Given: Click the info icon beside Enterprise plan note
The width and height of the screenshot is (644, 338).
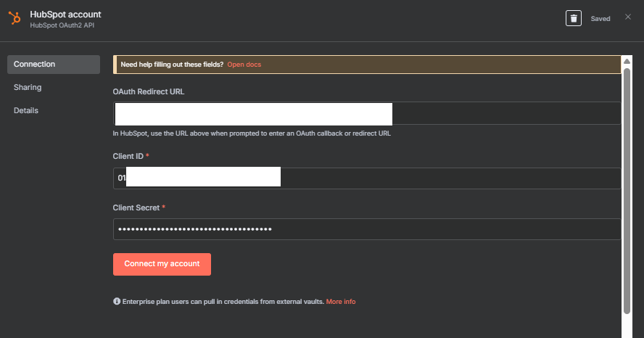Looking at the screenshot, I should (117, 302).
